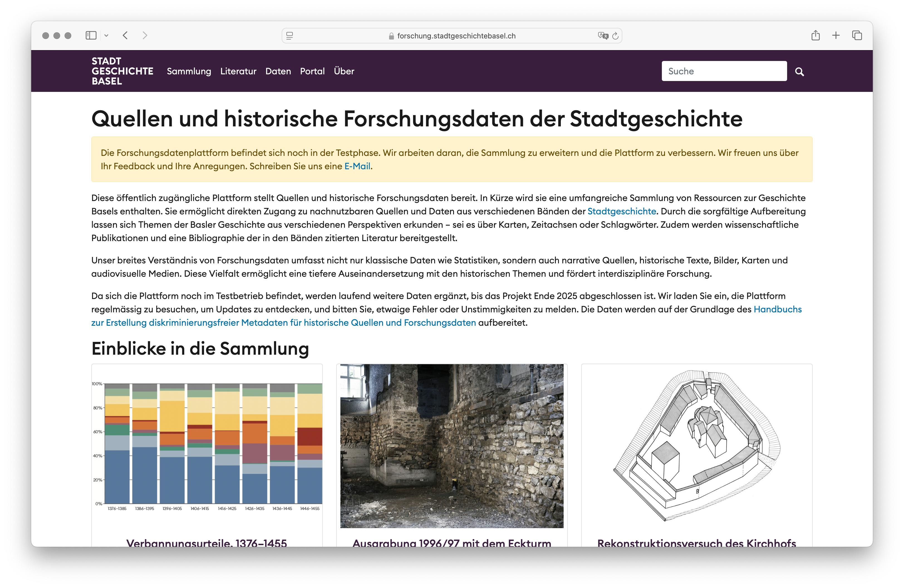The width and height of the screenshot is (904, 588).
Task: Open the Über navigation item
Action: coord(344,71)
